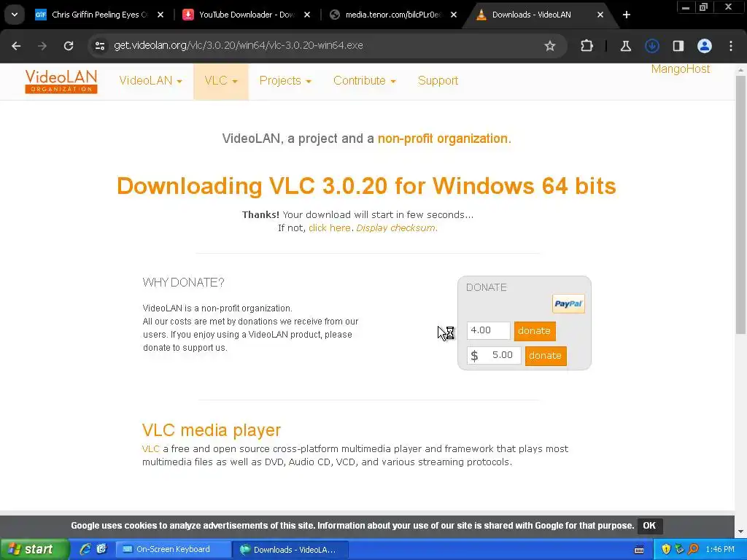Open the Display checksum link
747x560 pixels.
pyautogui.click(x=396, y=228)
